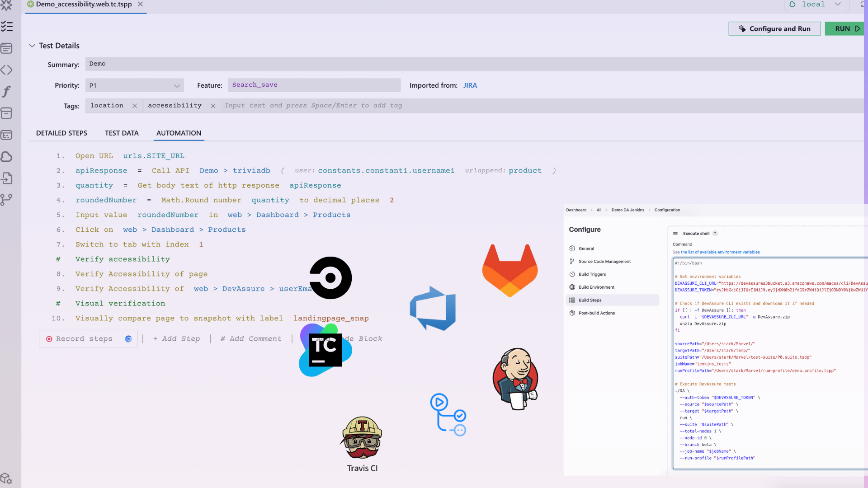Click the General gear icon in Jenkins Configure
868x488 pixels.
coord(572,249)
